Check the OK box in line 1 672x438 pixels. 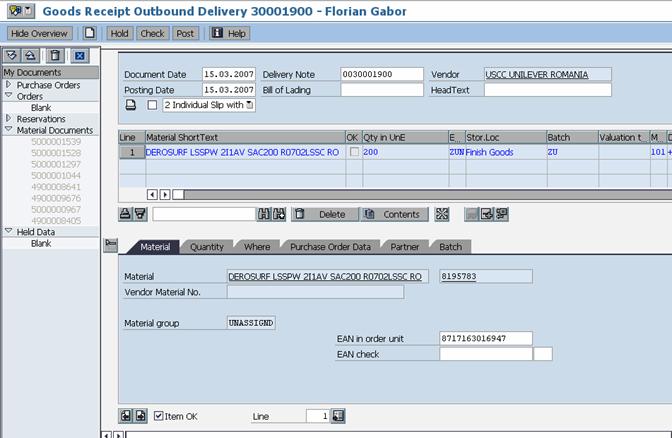353,152
